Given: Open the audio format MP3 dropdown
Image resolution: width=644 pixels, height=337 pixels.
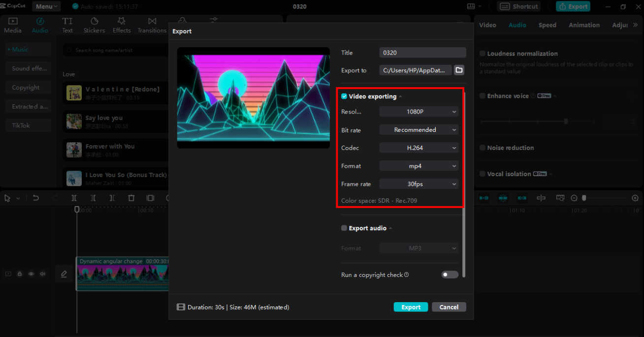Looking at the screenshot, I should (x=419, y=248).
